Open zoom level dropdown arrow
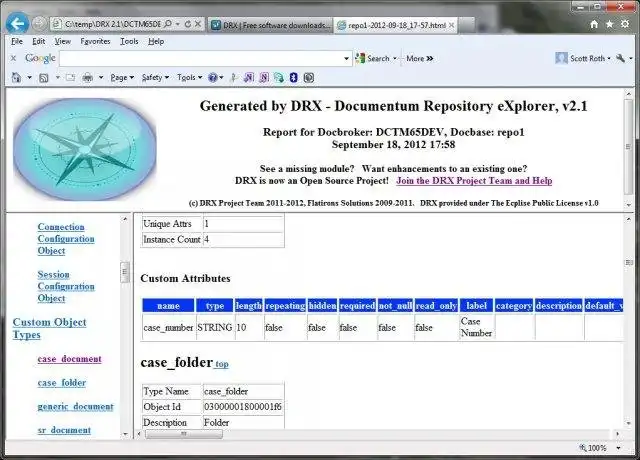This screenshot has height=460, width=640. tap(619, 448)
